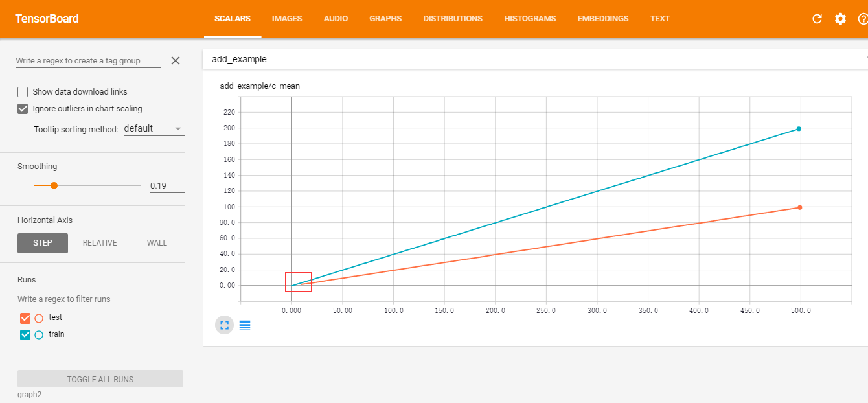Select only test run radio button

39,318
